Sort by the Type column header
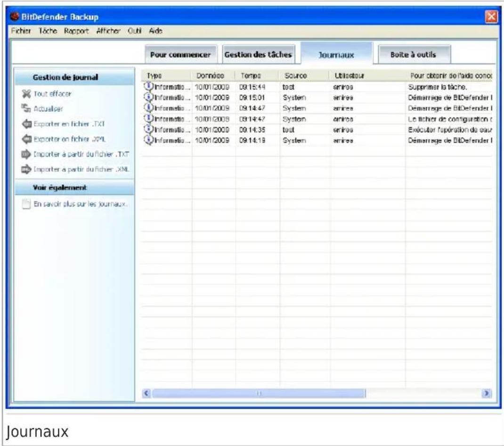The width and height of the screenshot is (504, 446). 166,75
